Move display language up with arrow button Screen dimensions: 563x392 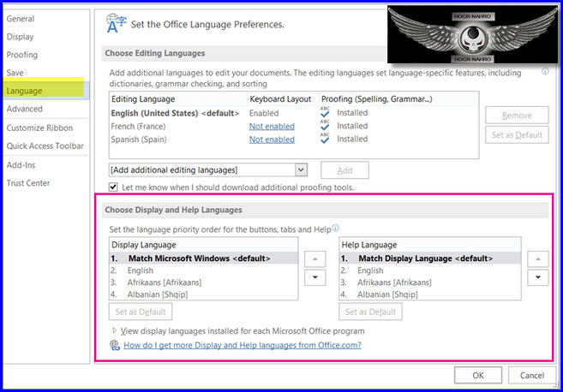[x=314, y=258]
